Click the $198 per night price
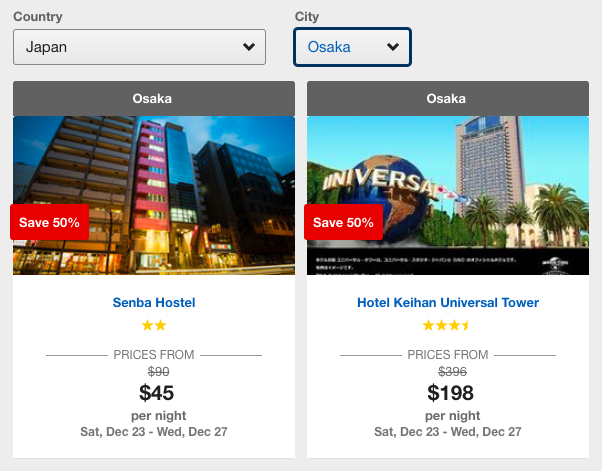 (x=450, y=393)
